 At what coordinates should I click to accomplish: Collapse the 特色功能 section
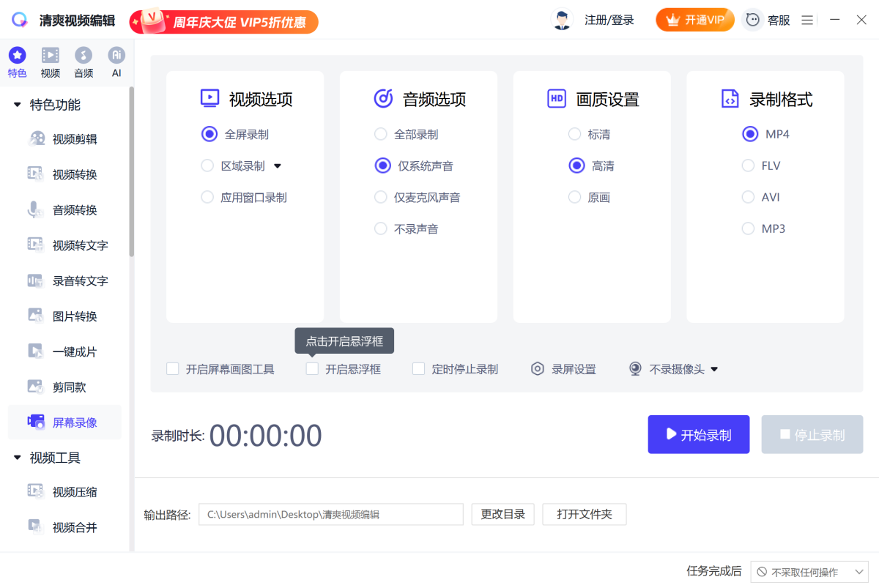[18, 105]
